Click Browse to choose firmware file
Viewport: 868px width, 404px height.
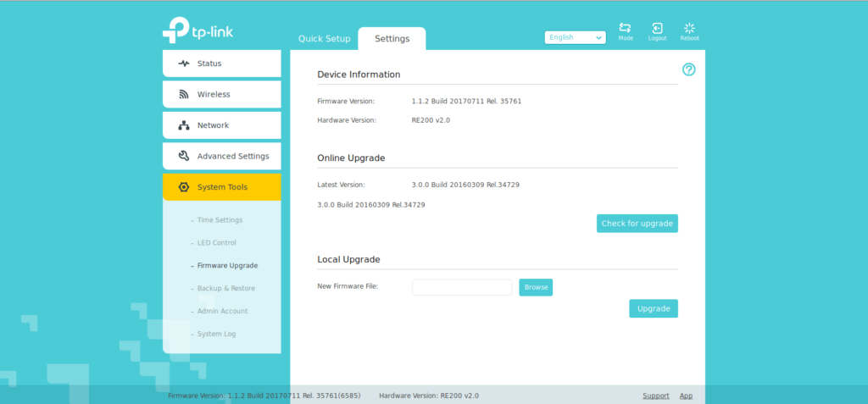536,287
